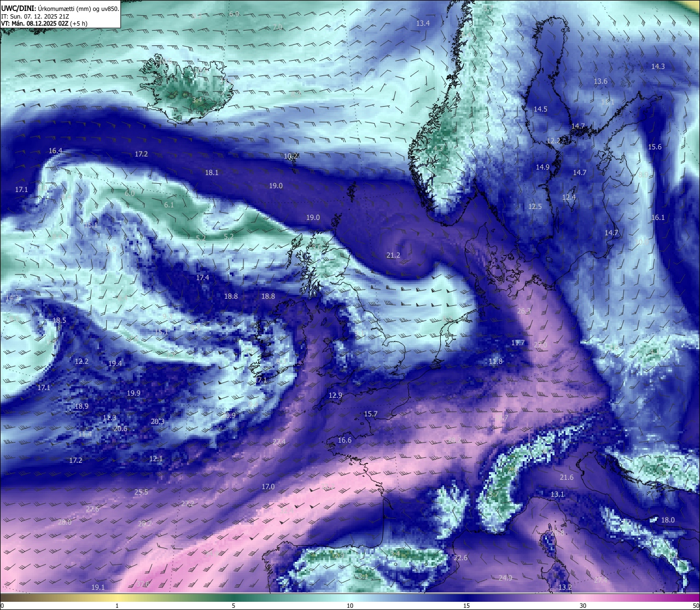700x610 pixels.
Task: Click the map value 19.9
Action: tap(133, 393)
